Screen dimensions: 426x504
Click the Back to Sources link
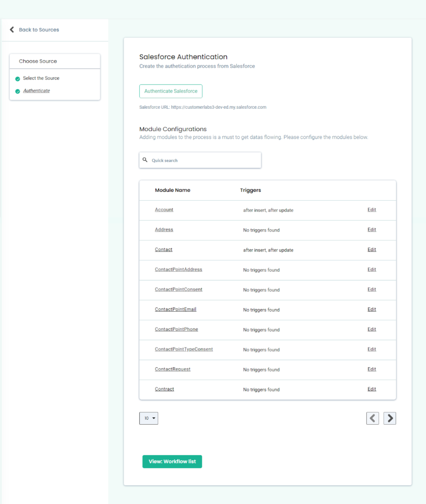(39, 30)
